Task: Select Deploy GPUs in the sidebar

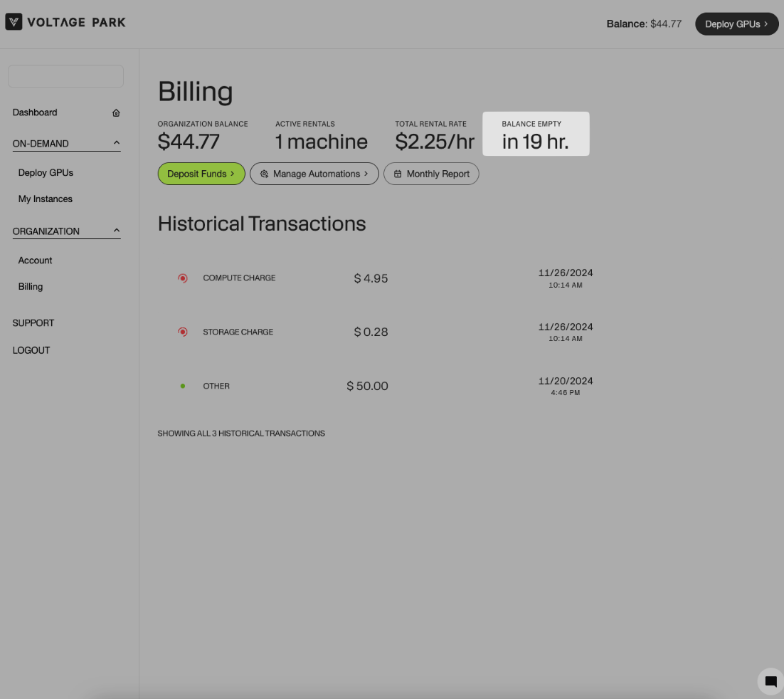Action: point(46,173)
